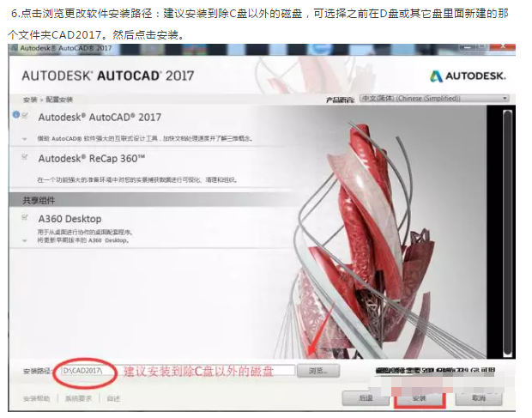
Task: Open the 安装帮助 link
Action: [x=37, y=398]
